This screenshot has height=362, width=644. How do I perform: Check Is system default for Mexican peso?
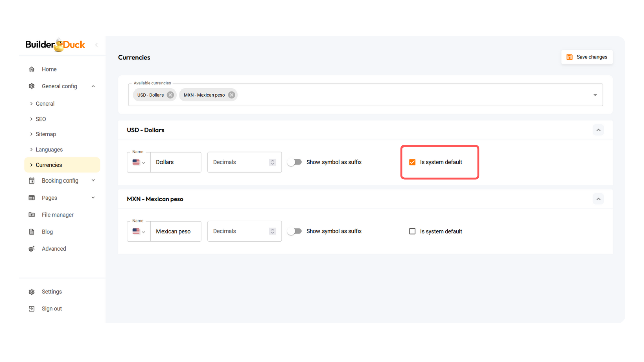(x=412, y=231)
